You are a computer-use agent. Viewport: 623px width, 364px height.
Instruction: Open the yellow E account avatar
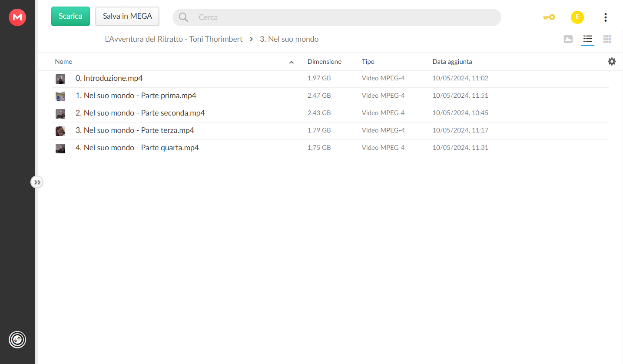click(577, 17)
